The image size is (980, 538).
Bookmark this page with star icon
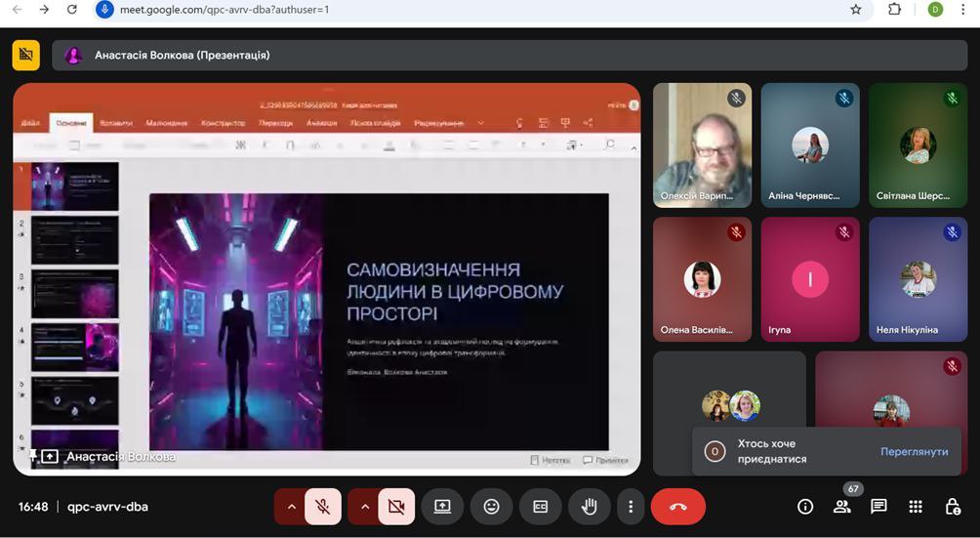[856, 10]
